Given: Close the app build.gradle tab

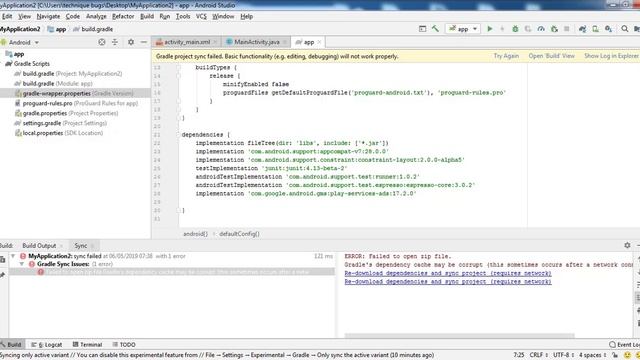Looking at the screenshot, I should tap(320, 42).
